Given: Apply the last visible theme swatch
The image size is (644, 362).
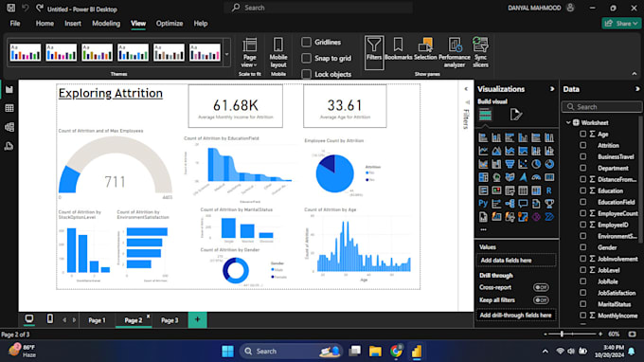Looking at the screenshot, I should pos(205,53).
